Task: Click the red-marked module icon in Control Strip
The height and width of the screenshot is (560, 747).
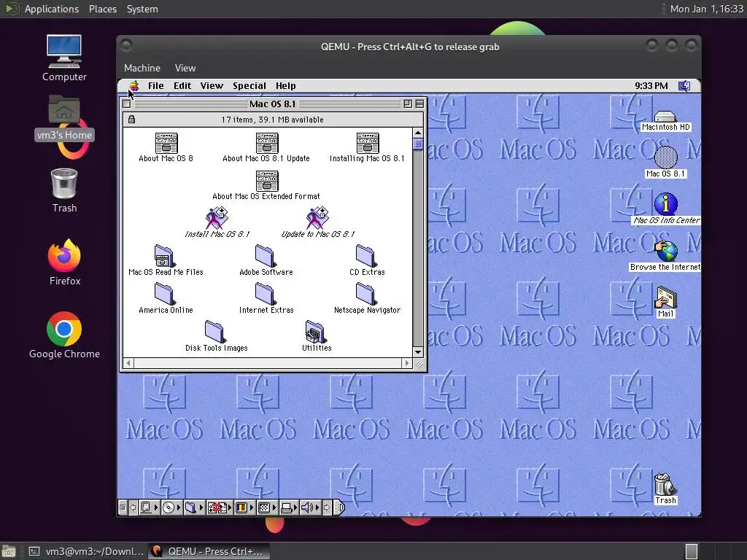Action: click(217, 507)
